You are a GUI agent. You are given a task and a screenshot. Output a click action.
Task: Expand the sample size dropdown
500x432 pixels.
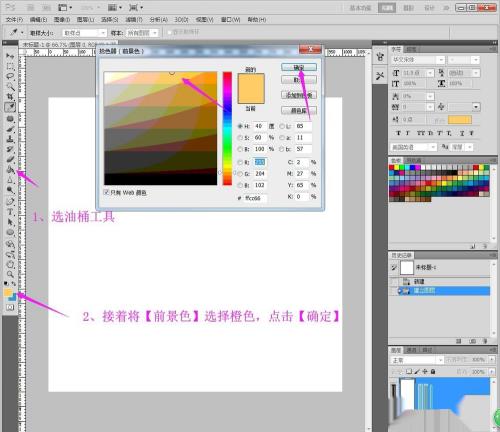tap(84, 33)
